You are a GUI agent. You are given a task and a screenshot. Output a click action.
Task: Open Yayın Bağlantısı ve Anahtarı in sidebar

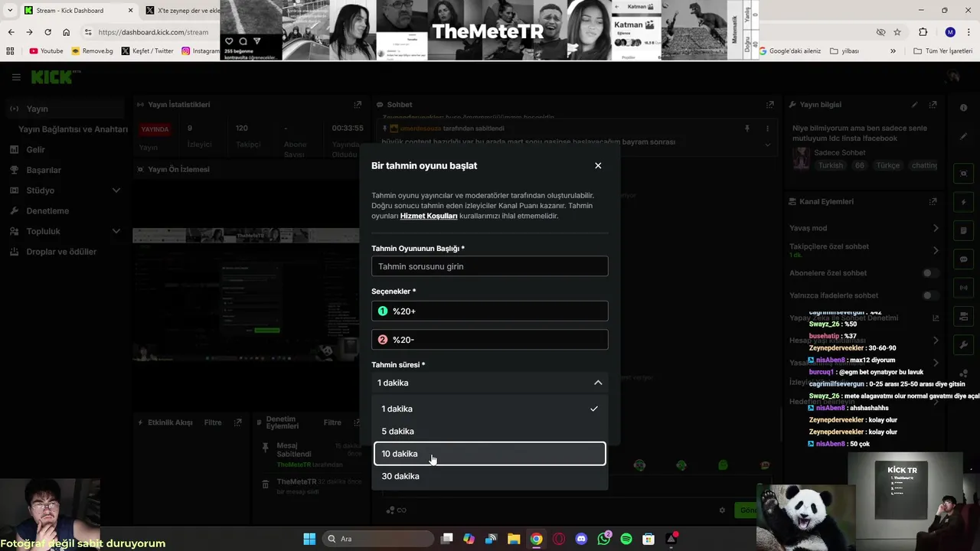[73, 129]
